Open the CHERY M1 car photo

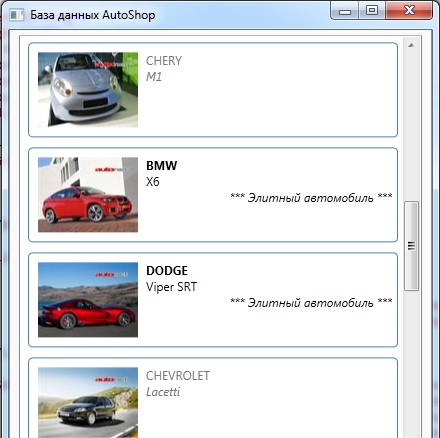point(88,90)
